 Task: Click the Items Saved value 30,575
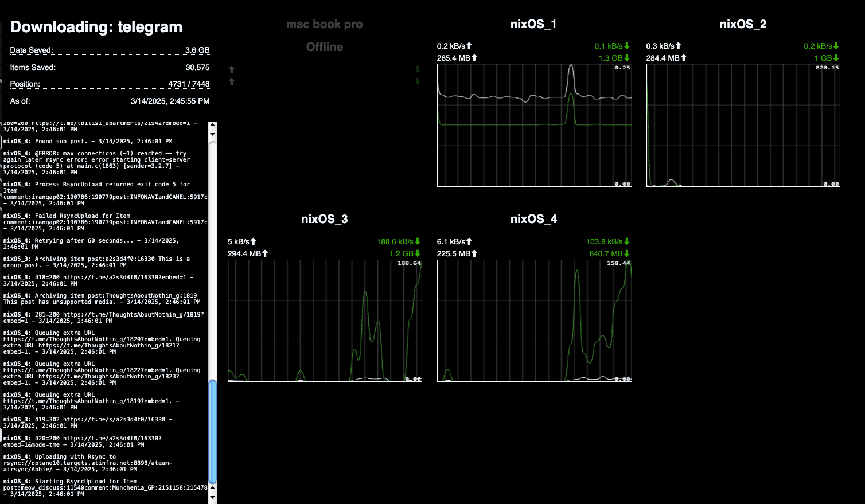point(197,67)
